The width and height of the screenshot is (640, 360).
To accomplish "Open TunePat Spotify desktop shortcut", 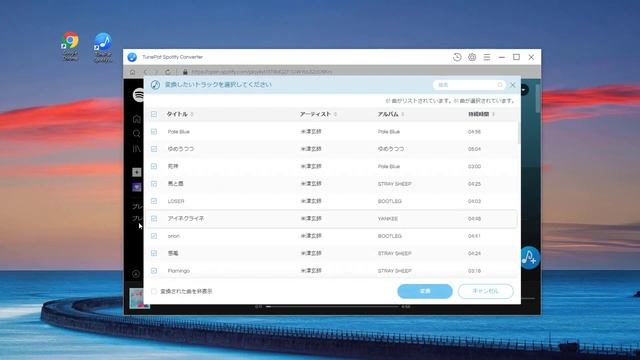I will pyautogui.click(x=102, y=47).
